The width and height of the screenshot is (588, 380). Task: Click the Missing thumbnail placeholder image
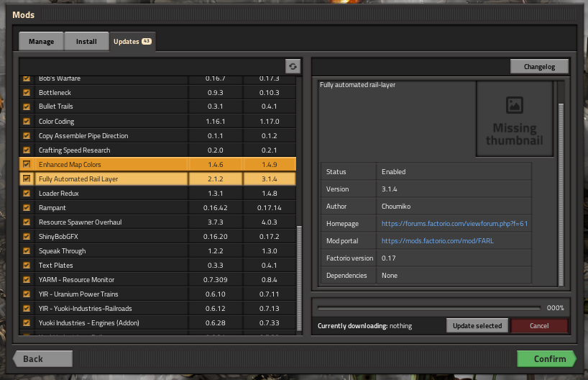(x=514, y=119)
